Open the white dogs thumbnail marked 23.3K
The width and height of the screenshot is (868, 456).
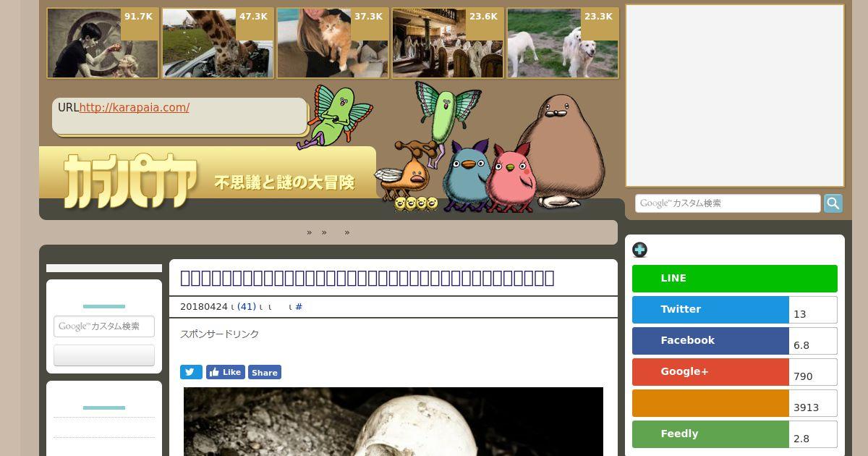[563, 43]
